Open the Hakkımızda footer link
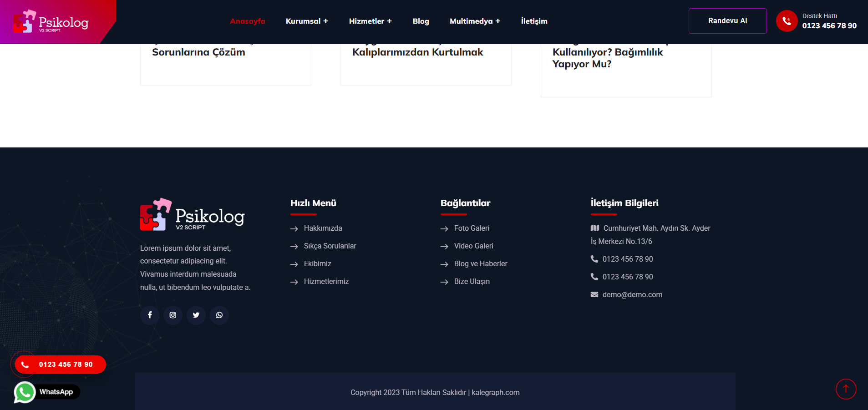This screenshot has width=868, height=410. (323, 228)
